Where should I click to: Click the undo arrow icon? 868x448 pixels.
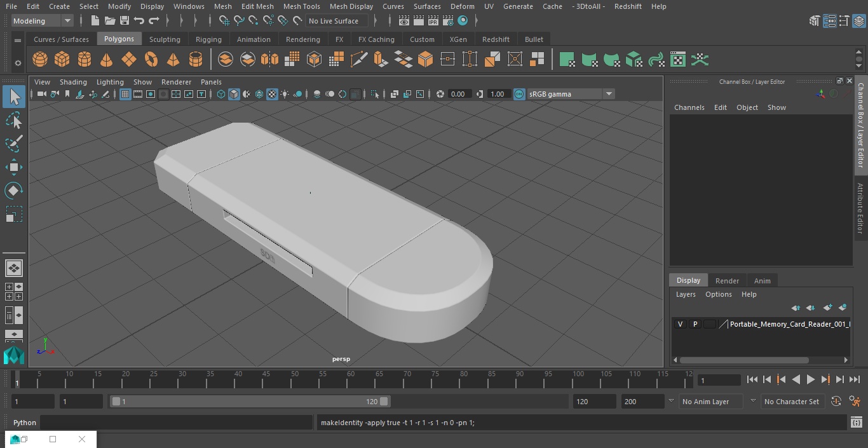coord(139,21)
